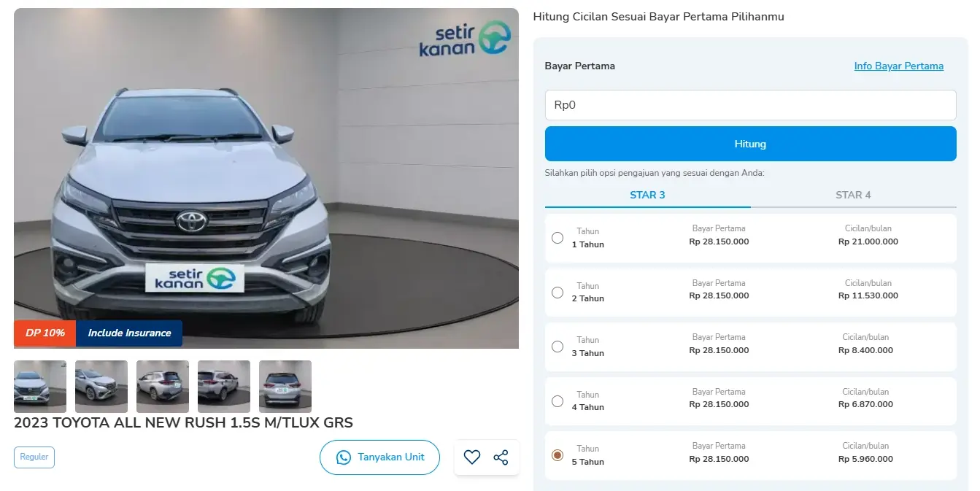
Task: Show the third side-view thumbnail
Action: 163,386
